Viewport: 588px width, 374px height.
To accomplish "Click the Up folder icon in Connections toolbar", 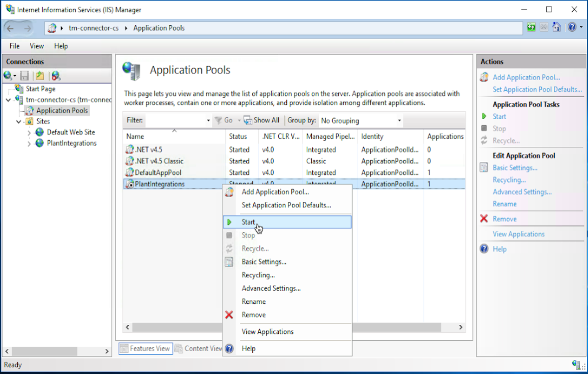I will click(40, 76).
